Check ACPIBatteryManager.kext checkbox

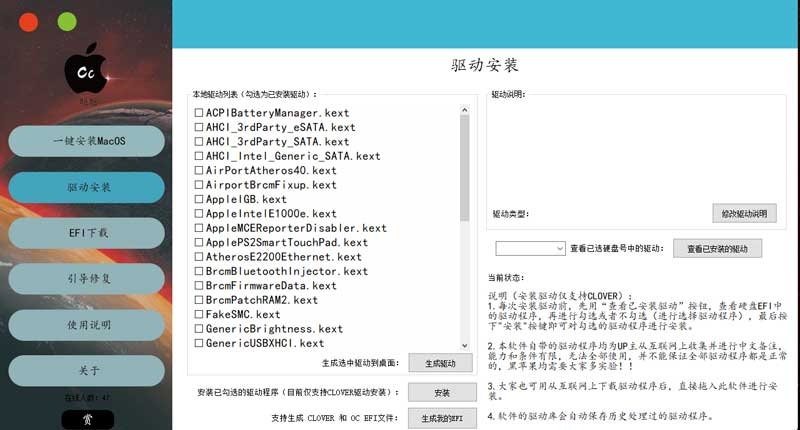[198, 112]
